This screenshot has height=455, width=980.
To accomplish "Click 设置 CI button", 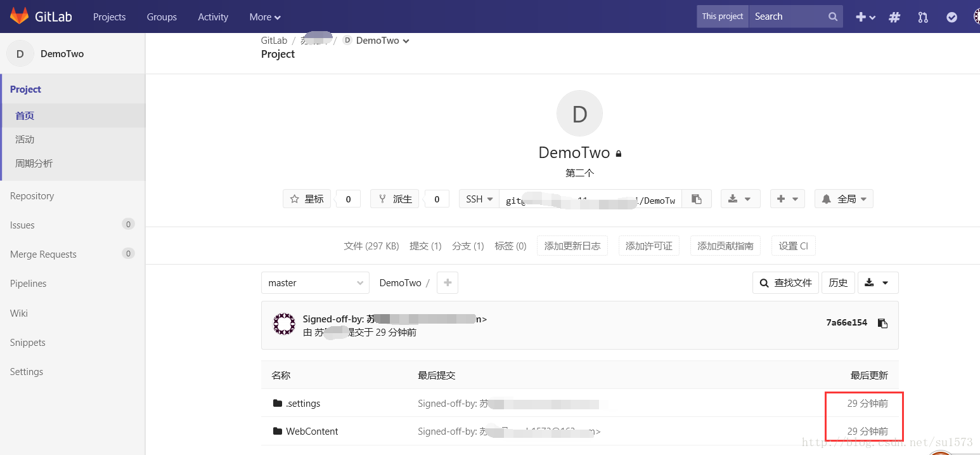I will point(794,246).
